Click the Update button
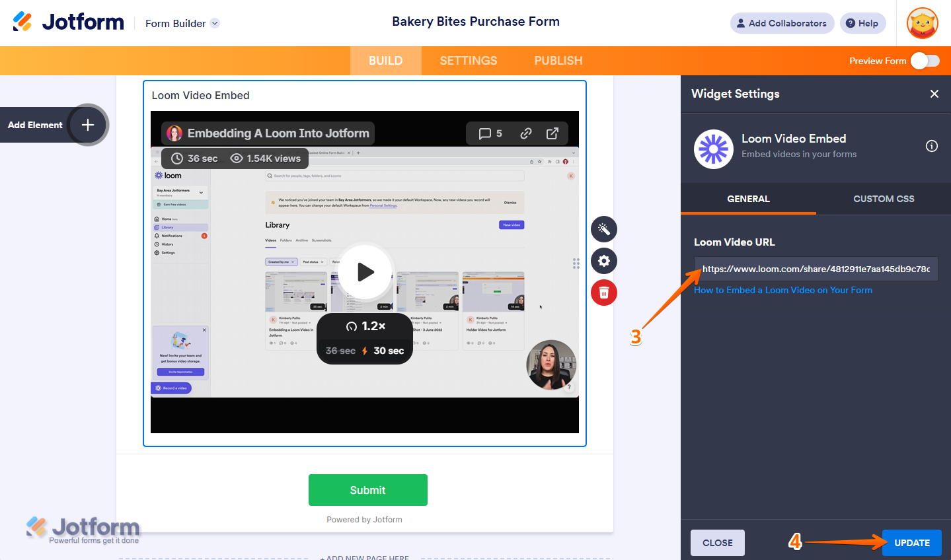Viewport: 951px width, 560px height. (912, 543)
